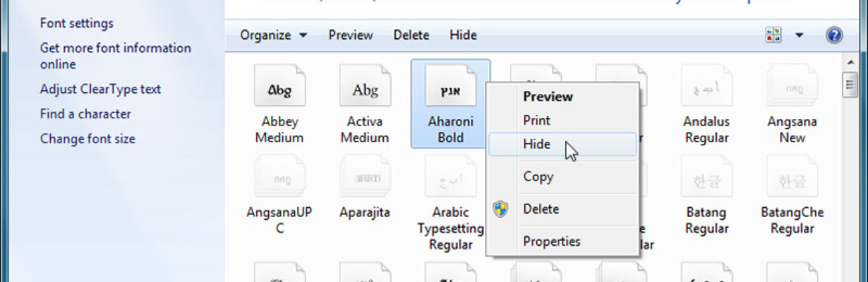Click Preview in the toolbar
Screen dimensions: 868x282
click(351, 35)
